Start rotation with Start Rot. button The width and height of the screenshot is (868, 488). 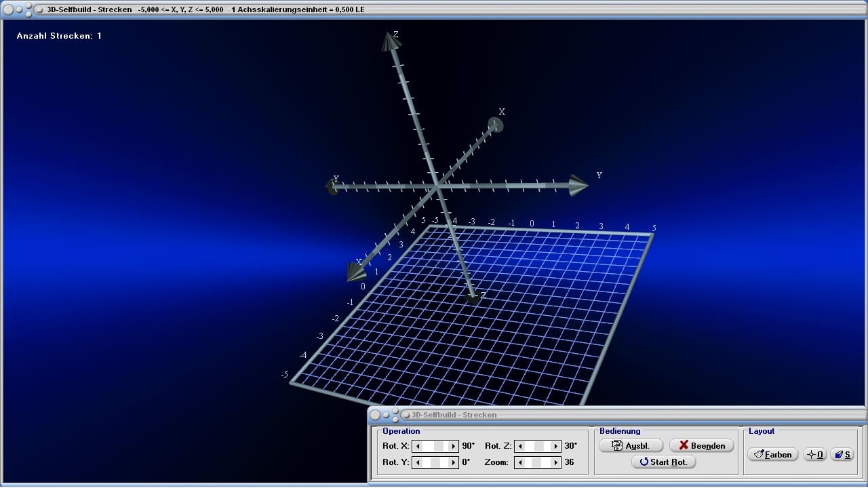(x=663, y=462)
